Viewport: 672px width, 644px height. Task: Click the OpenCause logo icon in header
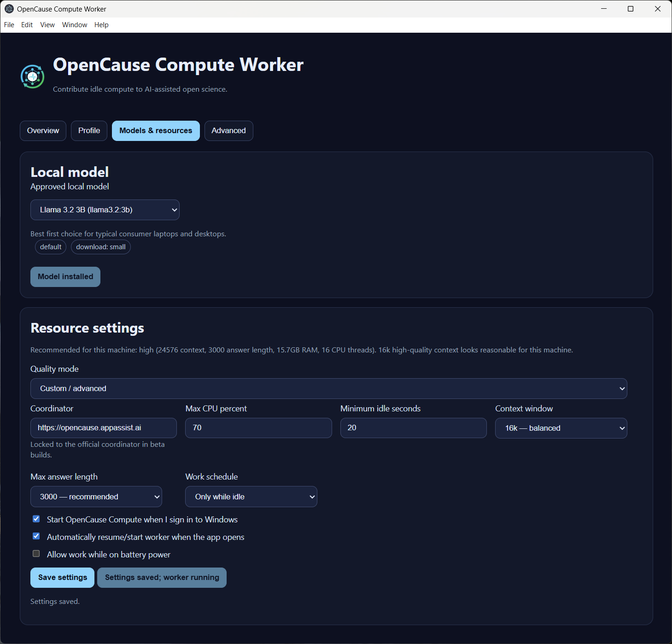pyautogui.click(x=32, y=76)
